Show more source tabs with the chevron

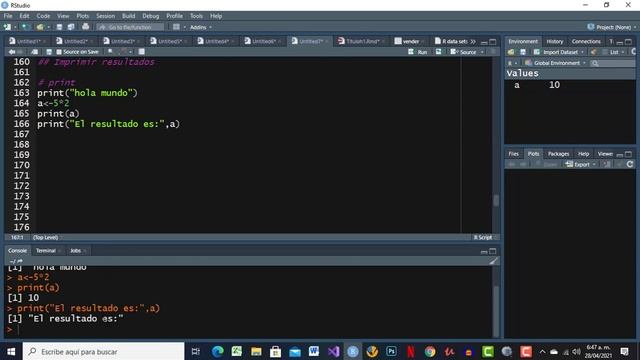(473, 41)
